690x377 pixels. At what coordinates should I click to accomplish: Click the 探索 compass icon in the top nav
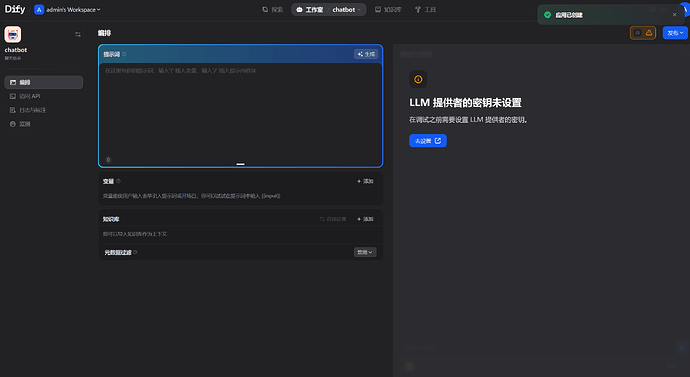point(265,10)
